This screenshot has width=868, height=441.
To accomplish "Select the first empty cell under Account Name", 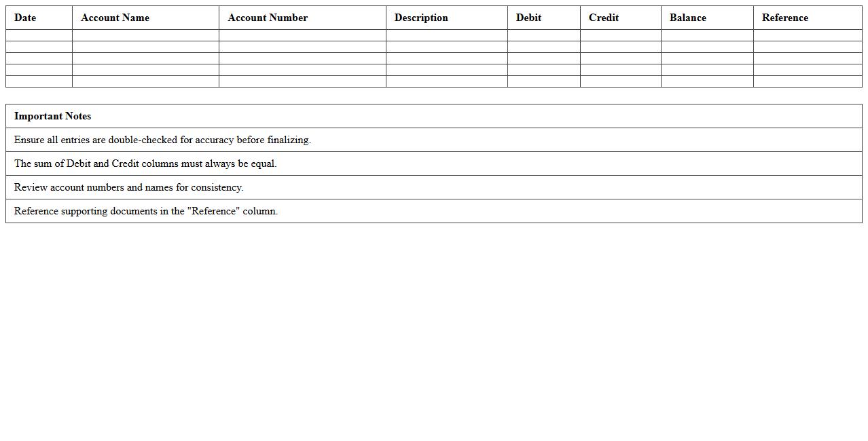I will pyautogui.click(x=145, y=35).
